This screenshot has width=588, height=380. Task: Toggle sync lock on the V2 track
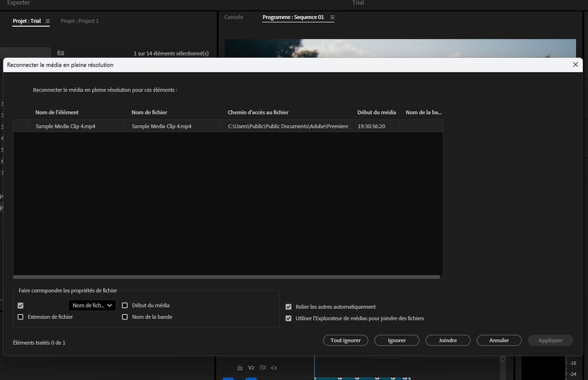click(262, 368)
